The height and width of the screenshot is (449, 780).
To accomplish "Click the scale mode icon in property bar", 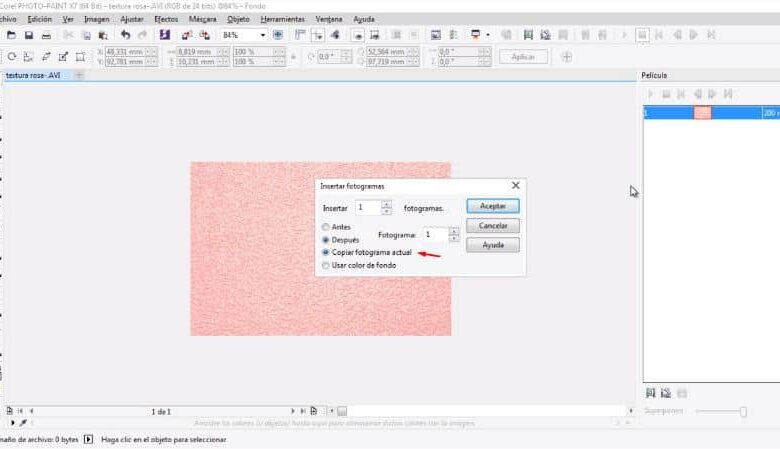I will click(28, 57).
